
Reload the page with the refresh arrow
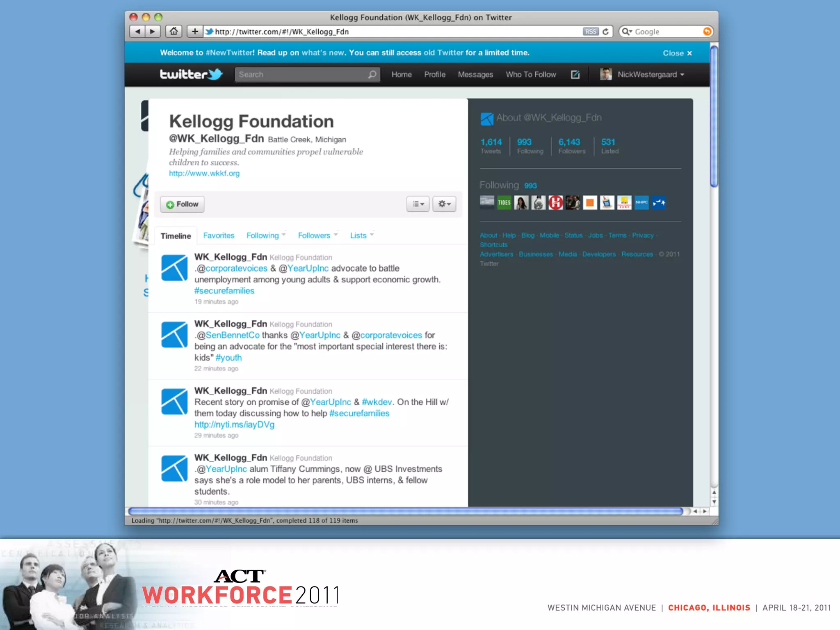[x=606, y=32]
